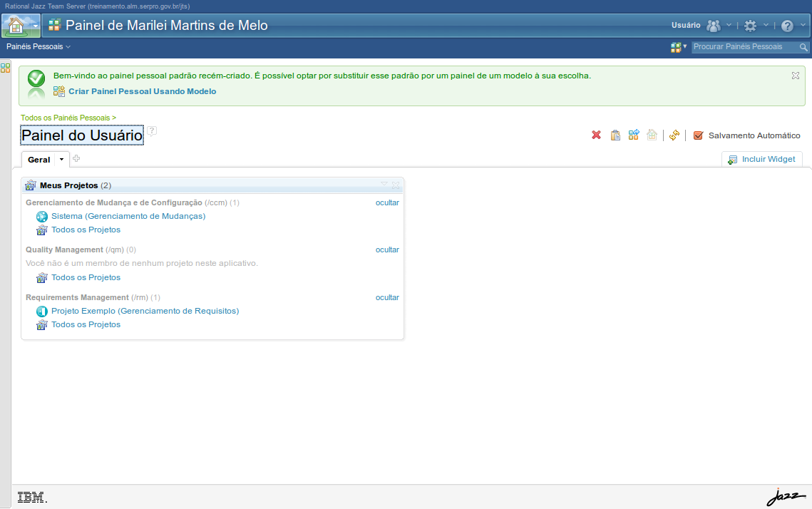Delete dashboard with the red X icon
The image size is (812, 509).
(596, 135)
